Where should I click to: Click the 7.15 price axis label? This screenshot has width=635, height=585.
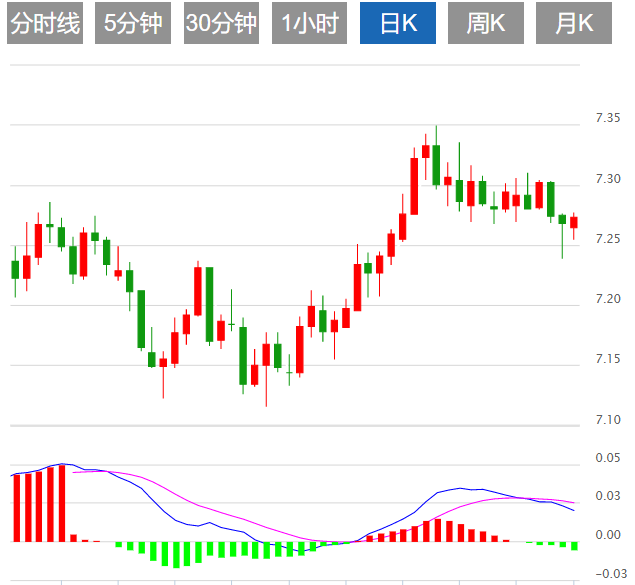click(x=608, y=359)
